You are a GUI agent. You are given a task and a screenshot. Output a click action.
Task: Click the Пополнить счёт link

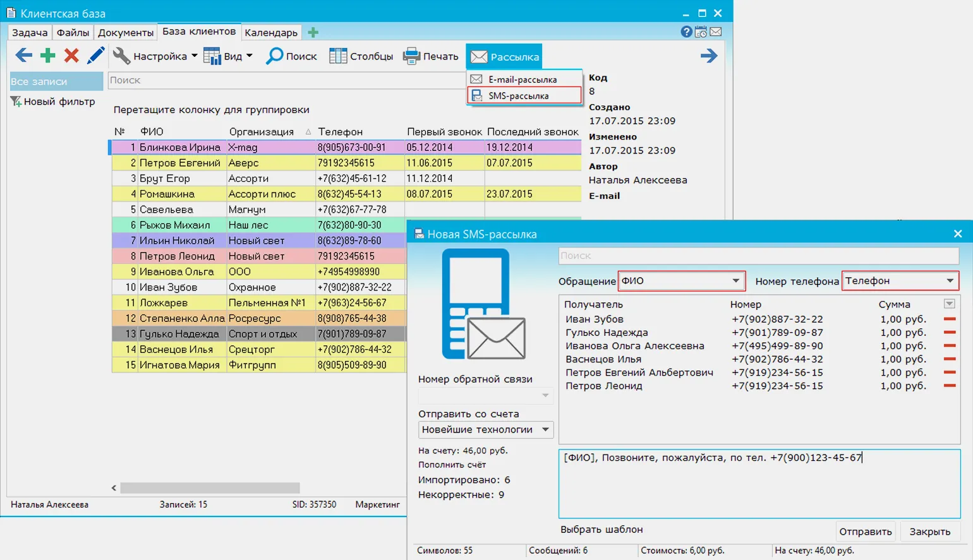tap(452, 465)
